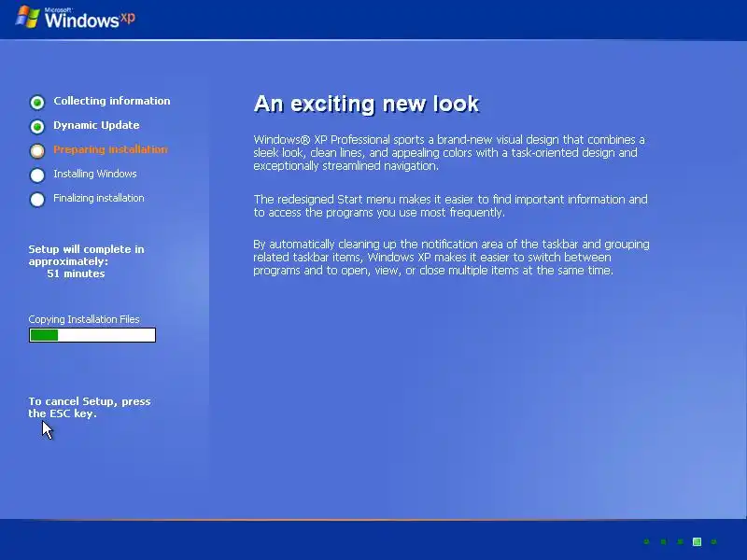Screen dimensions: 747x560
Task: Click the Copying Installation Files progress bar
Action: (92, 335)
